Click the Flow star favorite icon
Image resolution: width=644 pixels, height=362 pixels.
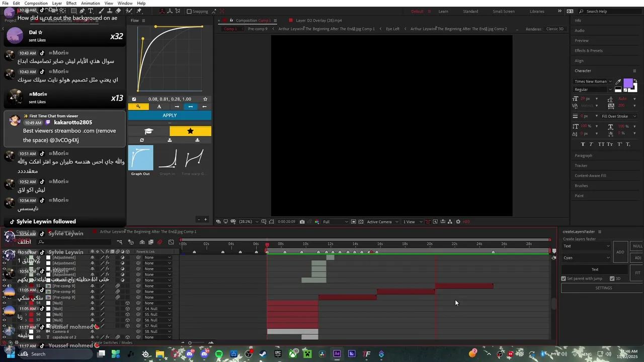tap(205, 99)
